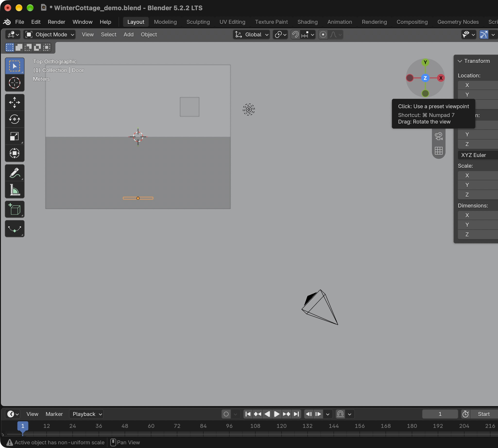498x448 pixels.
Task: Click the timeline playhead at frame 1
Action: [x=23, y=426]
